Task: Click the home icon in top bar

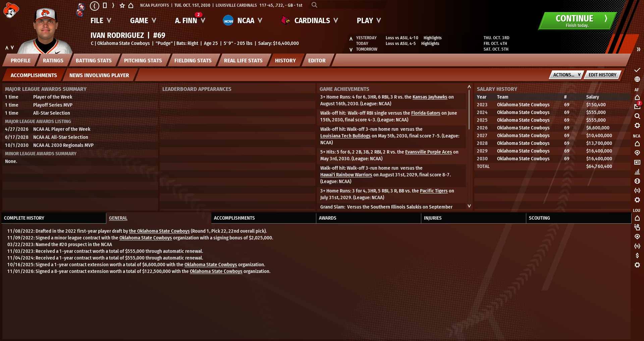Action: tap(131, 5)
